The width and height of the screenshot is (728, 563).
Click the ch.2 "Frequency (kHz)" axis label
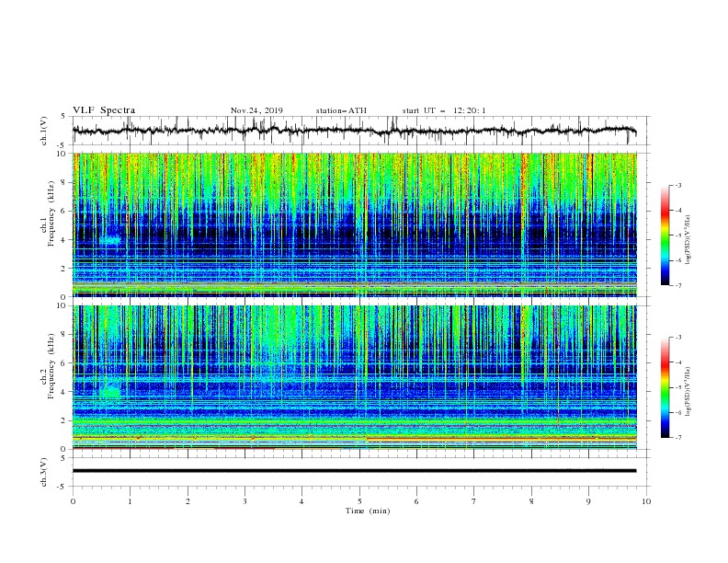click(x=51, y=366)
